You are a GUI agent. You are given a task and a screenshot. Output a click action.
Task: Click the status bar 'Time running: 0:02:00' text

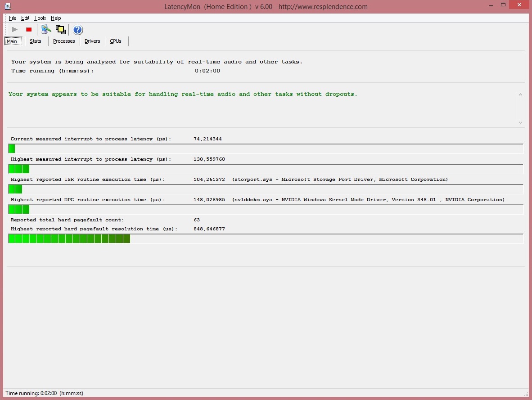click(44, 393)
